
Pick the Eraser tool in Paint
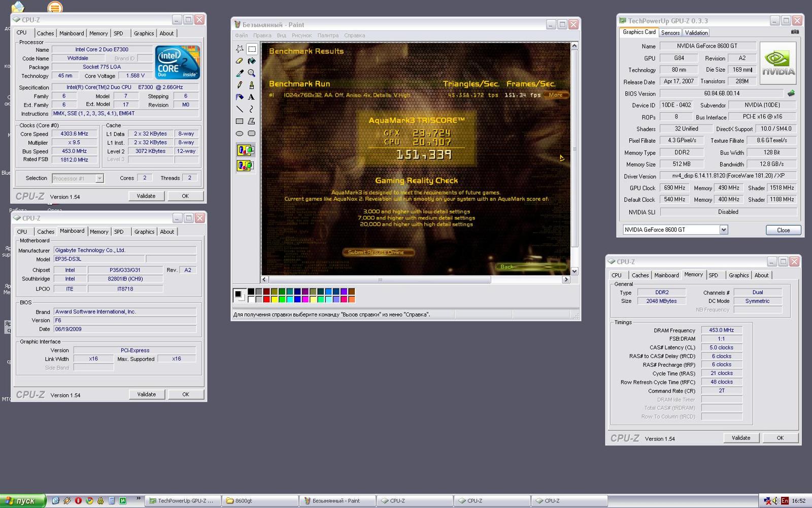pyautogui.click(x=240, y=61)
